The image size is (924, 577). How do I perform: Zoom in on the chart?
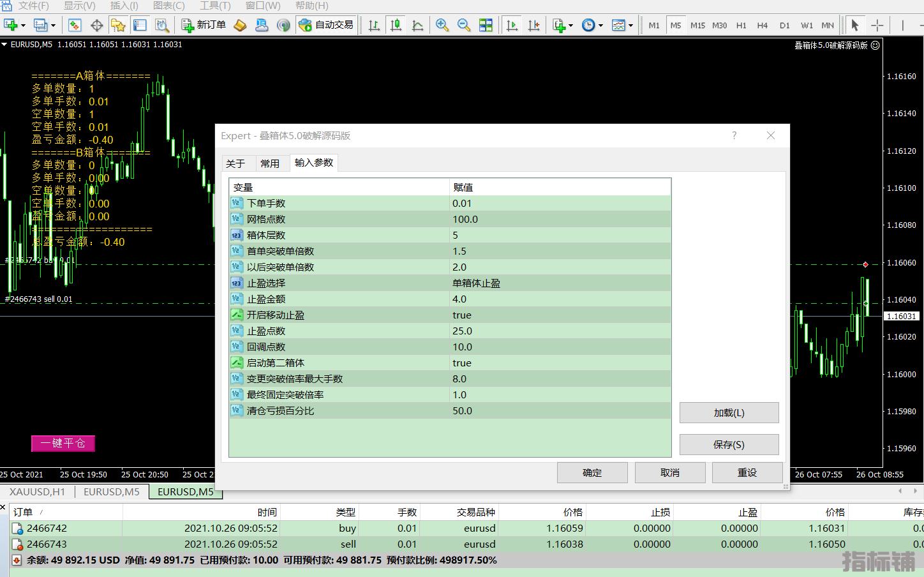point(442,25)
